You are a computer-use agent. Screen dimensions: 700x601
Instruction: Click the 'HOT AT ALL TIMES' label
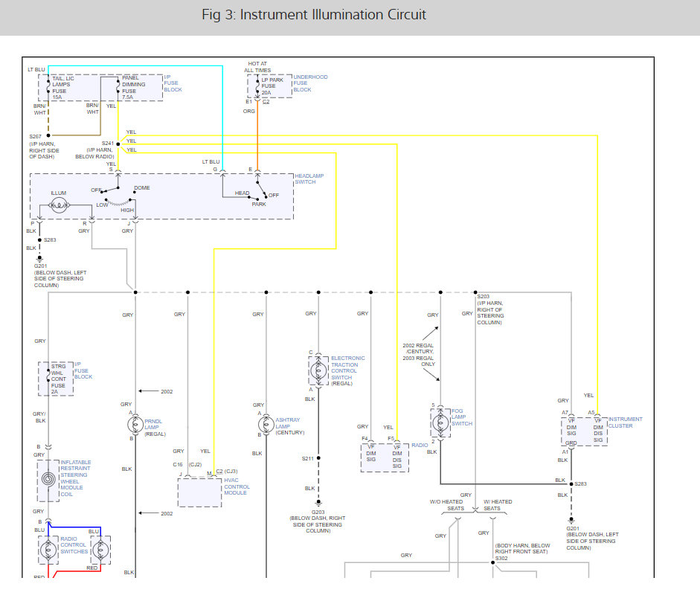257,67
